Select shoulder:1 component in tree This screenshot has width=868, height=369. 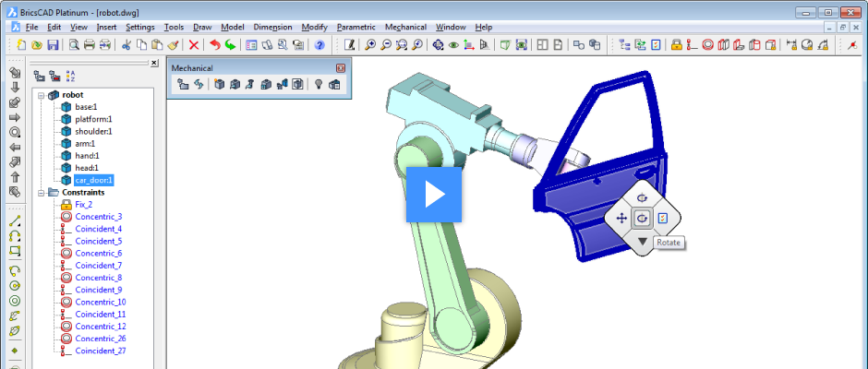93,131
